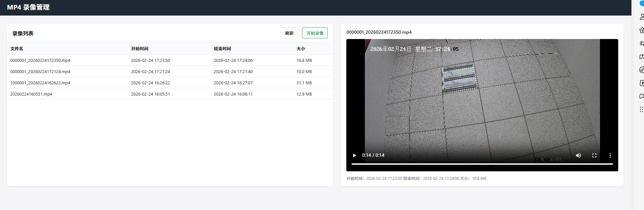The width and height of the screenshot is (644, 210).
Task: Click the 大小 column header
Action: coord(301,49)
